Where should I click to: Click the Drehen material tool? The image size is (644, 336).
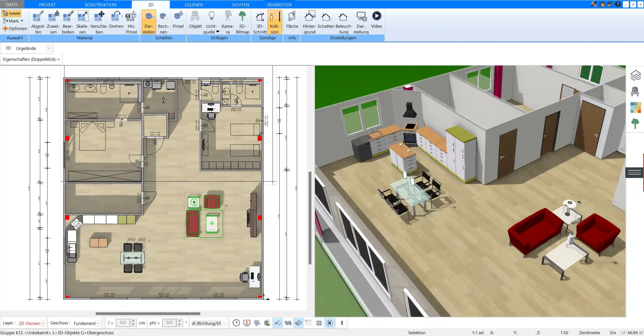[116, 20]
